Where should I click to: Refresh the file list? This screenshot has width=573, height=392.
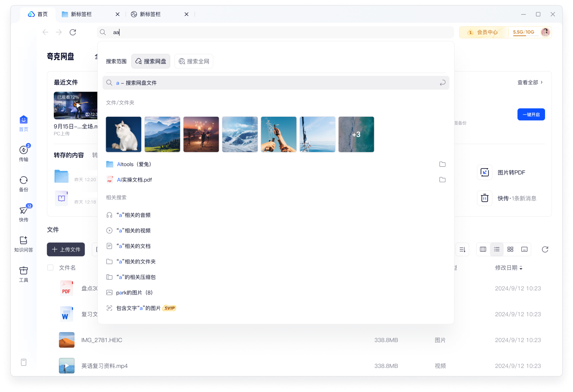tap(545, 249)
